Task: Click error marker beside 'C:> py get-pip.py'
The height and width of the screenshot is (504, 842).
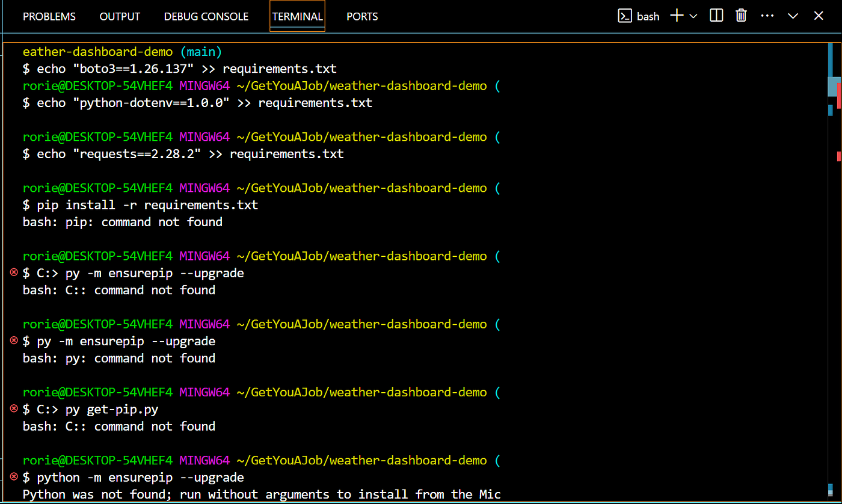Action: tap(14, 408)
